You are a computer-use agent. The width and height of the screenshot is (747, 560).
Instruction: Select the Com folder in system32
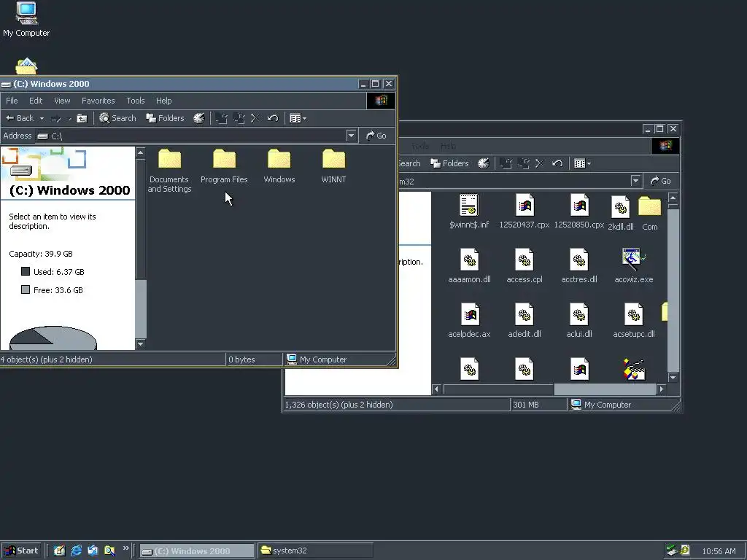[x=650, y=214]
